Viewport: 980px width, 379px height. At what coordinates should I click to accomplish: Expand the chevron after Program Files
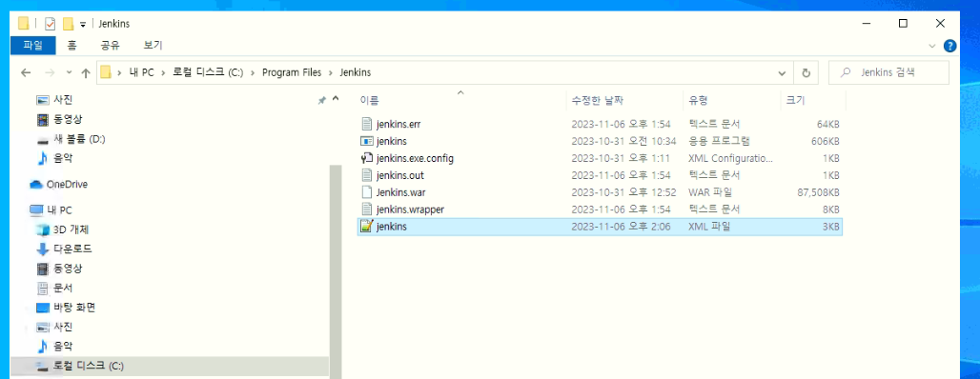[331, 72]
